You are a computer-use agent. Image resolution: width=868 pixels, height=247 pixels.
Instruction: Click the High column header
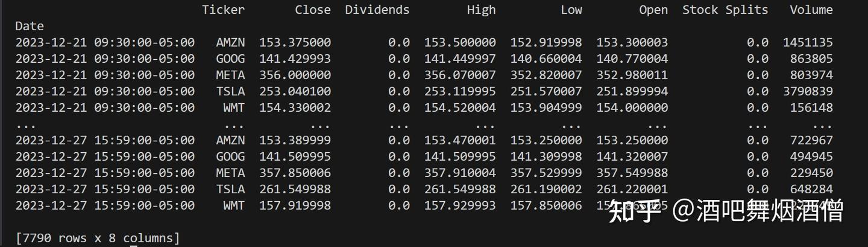click(x=481, y=10)
